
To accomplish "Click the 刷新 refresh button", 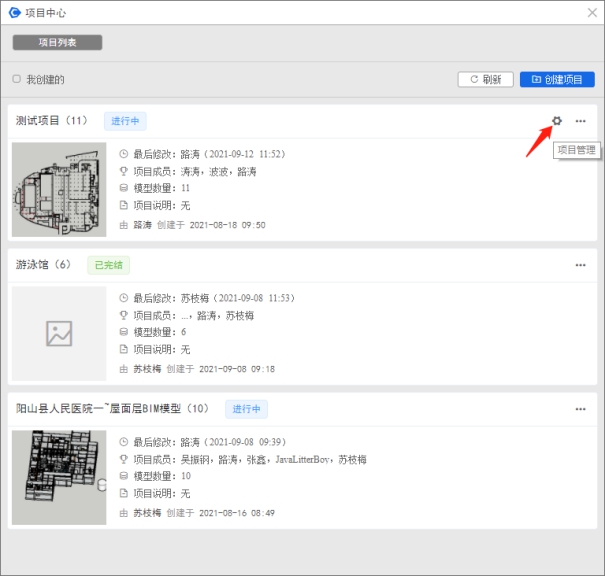I will 485,79.
